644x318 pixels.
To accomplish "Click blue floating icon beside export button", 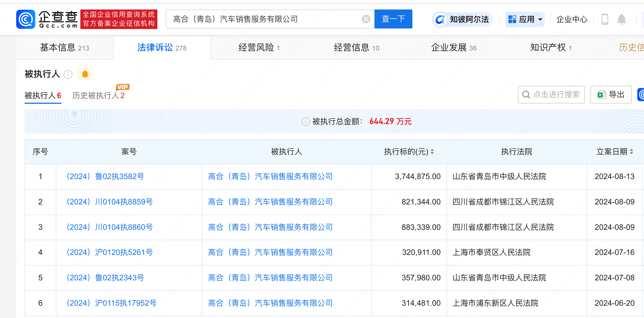I will coord(641,95).
